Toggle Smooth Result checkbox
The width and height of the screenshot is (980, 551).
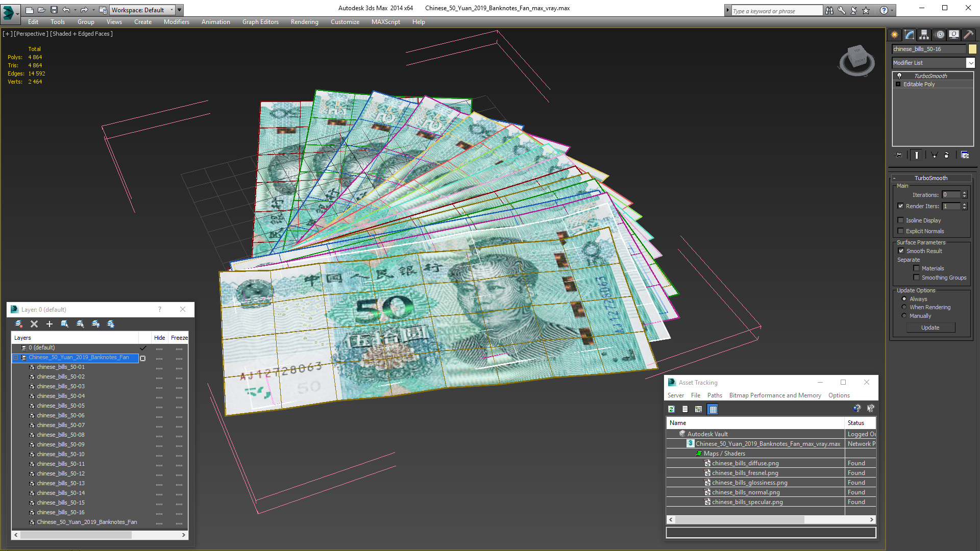point(901,251)
